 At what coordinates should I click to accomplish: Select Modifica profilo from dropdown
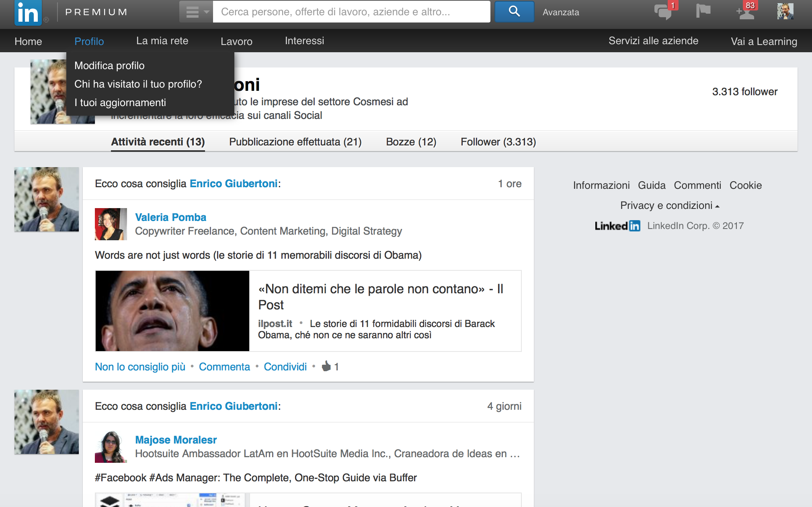click(109, 65)
